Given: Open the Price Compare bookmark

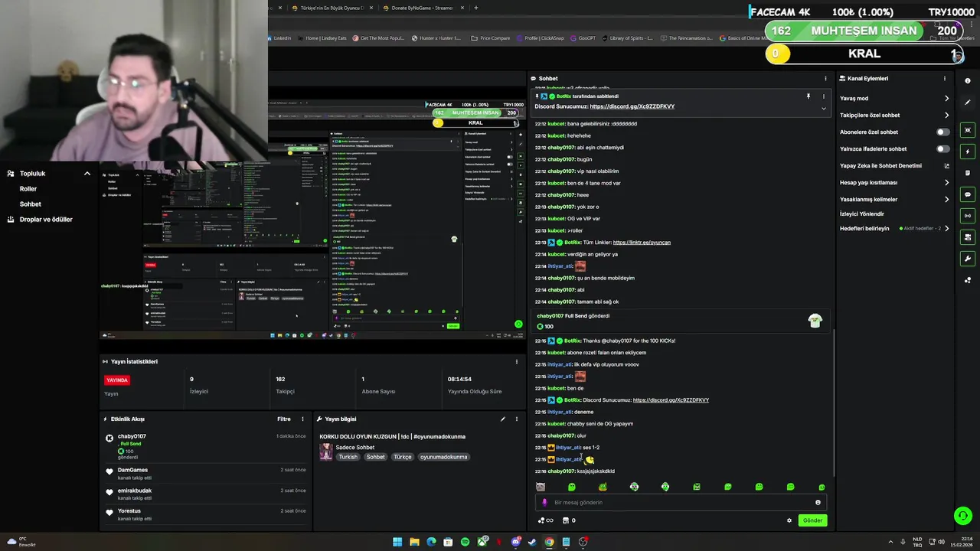Looking at the screenshot, I should coord(491,37).
